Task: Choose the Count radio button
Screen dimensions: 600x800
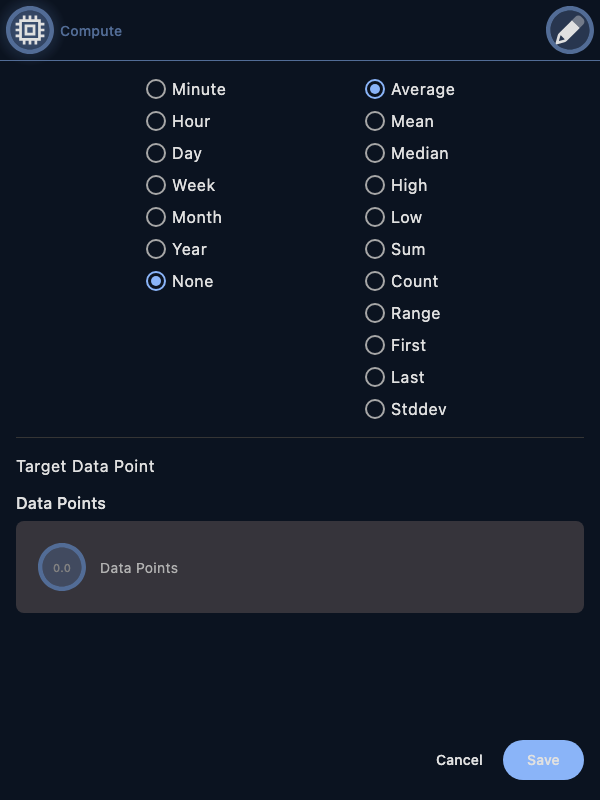Action: (x=375, y=281)
